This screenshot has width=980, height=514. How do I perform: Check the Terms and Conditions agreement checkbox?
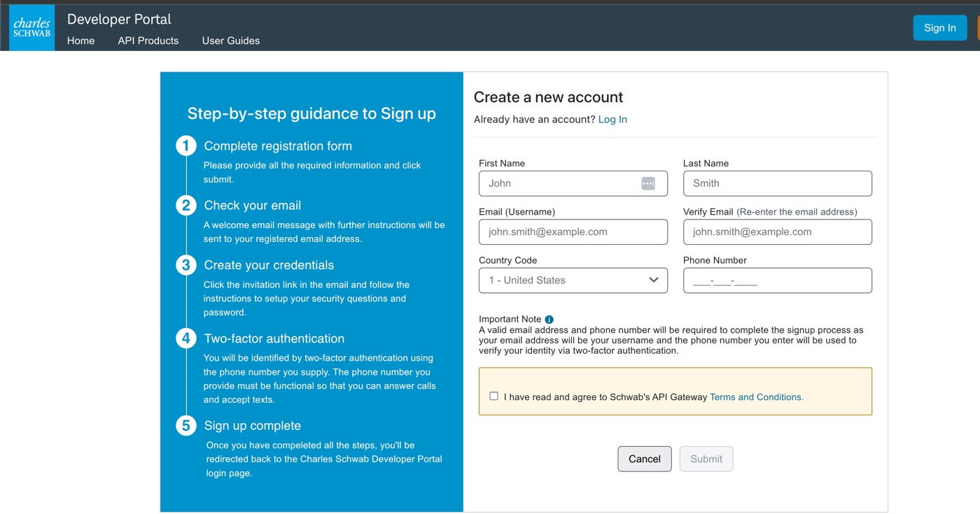click(493, 396)
